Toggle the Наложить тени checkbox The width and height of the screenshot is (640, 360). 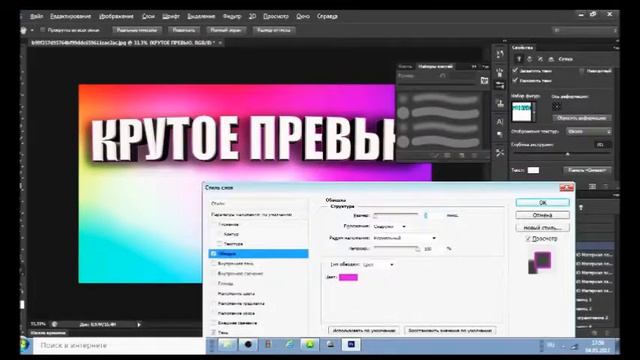point(515,80)
